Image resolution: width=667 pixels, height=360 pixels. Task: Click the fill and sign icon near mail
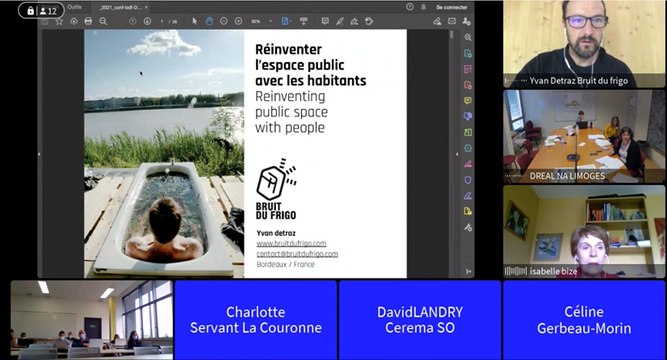click(437, 21)
